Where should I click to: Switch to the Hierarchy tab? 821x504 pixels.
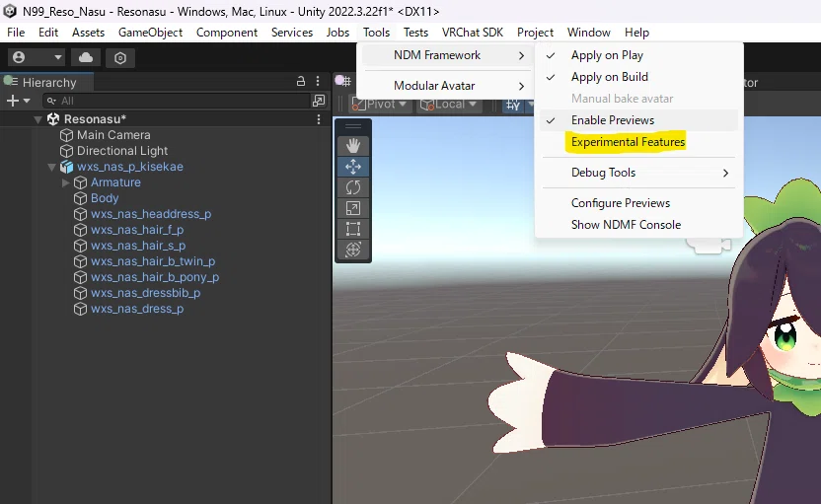(47, 82)
